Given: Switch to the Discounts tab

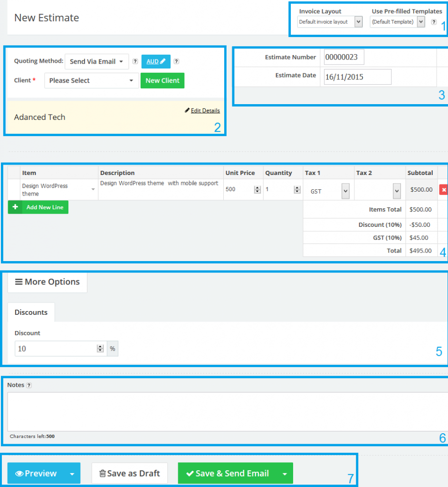Looking at the screenshot, I should pos(31,312).
